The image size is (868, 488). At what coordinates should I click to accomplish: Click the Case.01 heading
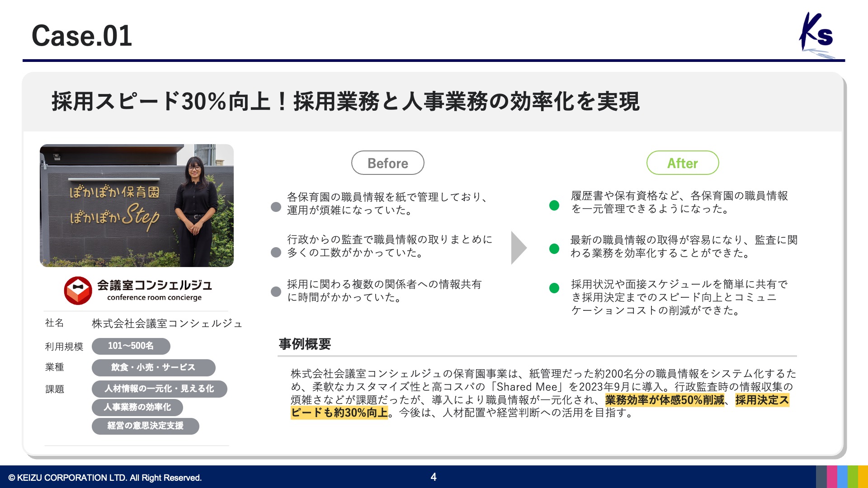tap(82, 36)
